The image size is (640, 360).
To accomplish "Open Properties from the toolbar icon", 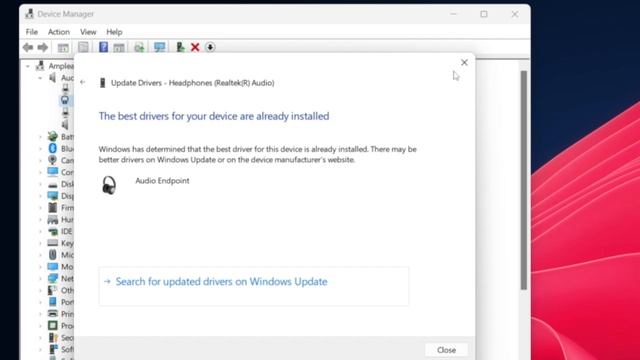I will tap(83, 47).
